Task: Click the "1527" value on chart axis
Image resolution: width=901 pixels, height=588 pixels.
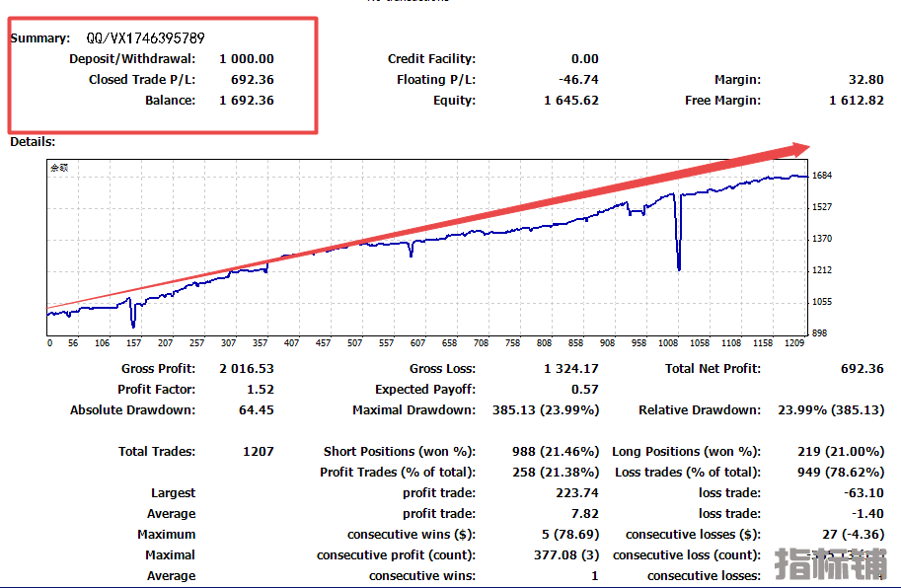Action: (822, 207)
